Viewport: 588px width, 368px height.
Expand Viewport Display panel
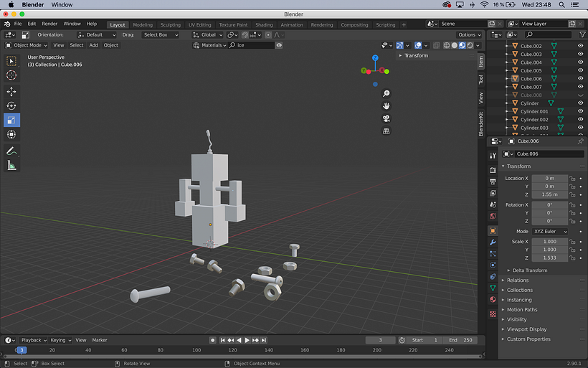[526, 329]
